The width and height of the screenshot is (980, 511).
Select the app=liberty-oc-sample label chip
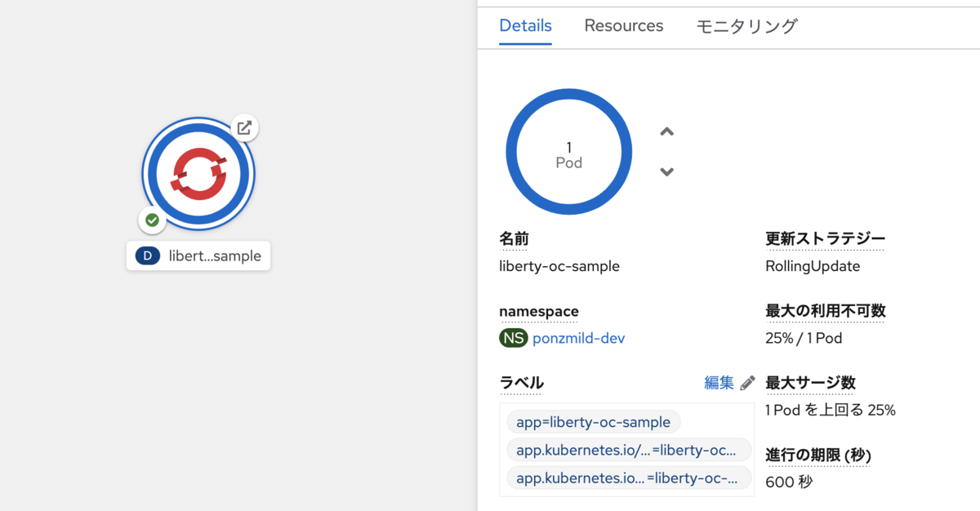(594, 422)
